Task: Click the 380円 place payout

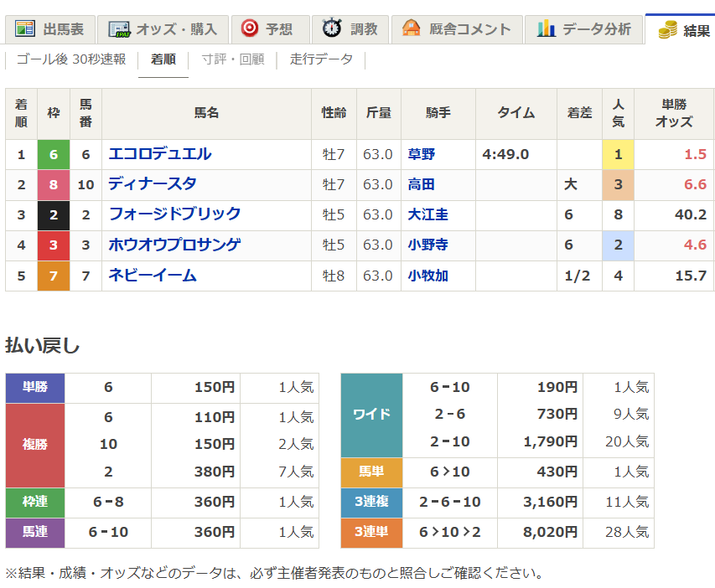Action: point(215,472)
